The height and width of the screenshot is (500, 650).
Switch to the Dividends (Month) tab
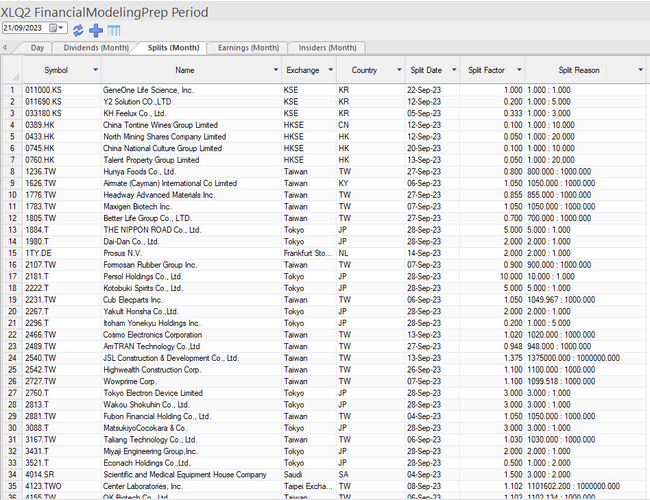pyautogui.click(x=96, y=48)
